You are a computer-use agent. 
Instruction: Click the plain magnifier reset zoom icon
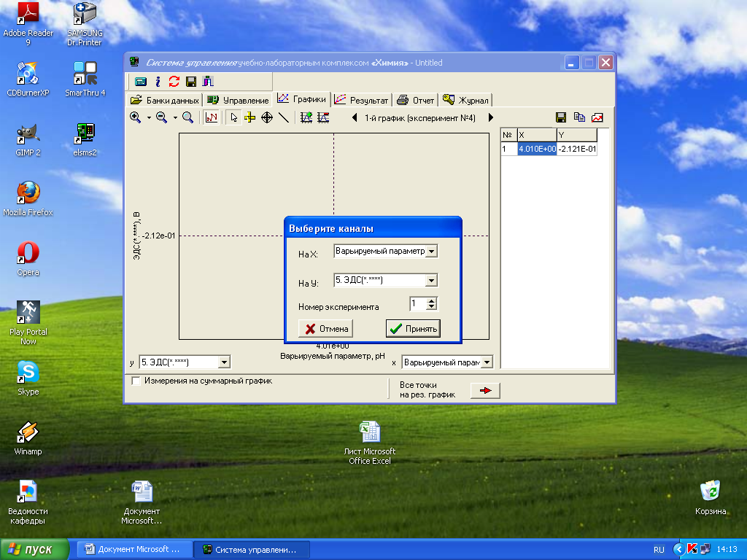point(187,117)
